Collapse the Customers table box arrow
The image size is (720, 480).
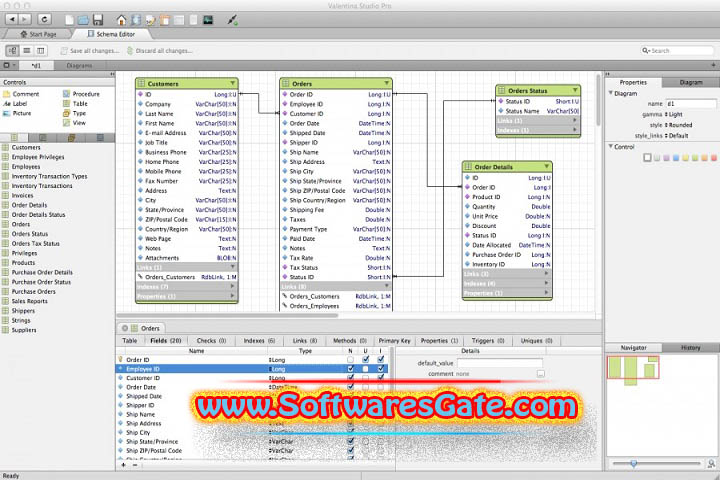232,83
